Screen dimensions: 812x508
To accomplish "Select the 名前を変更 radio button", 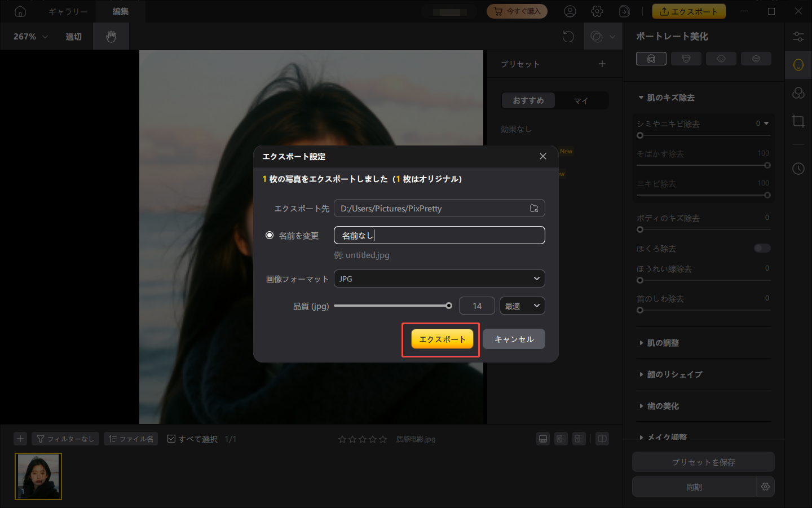I will [x=270, y=235].
